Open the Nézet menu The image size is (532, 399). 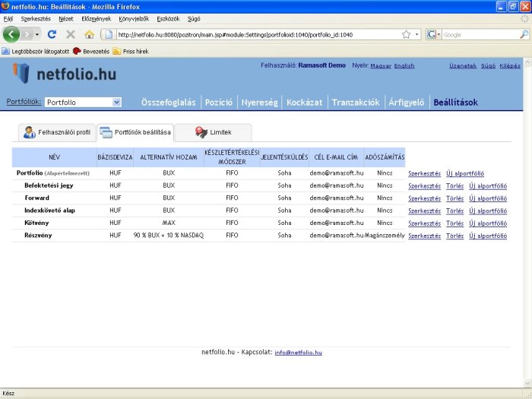click(x=66, y=19)
